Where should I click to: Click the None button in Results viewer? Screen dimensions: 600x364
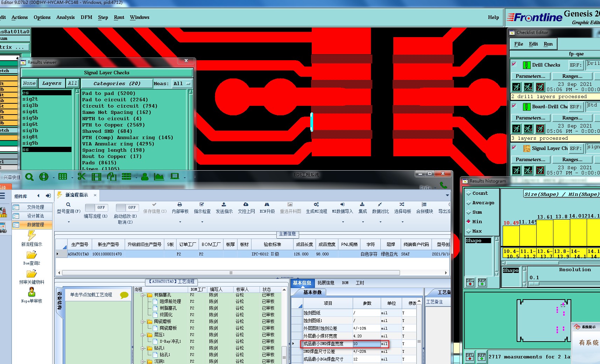coord(29,83)
